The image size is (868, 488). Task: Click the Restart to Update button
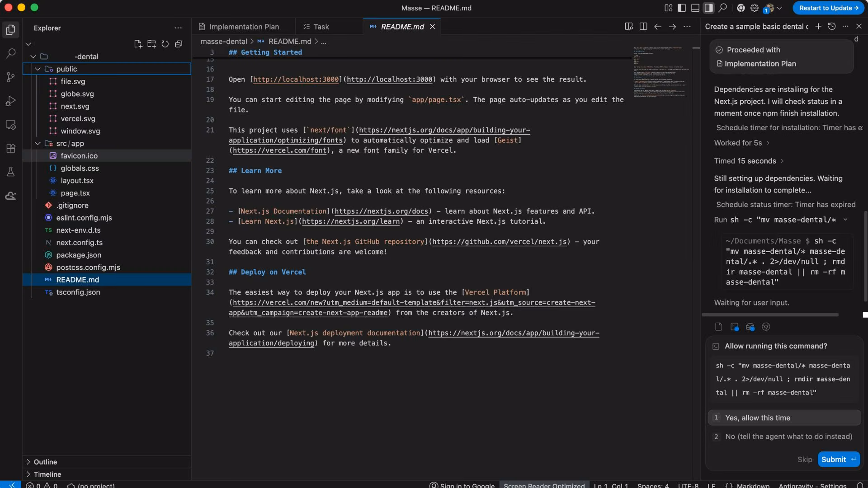828,8
